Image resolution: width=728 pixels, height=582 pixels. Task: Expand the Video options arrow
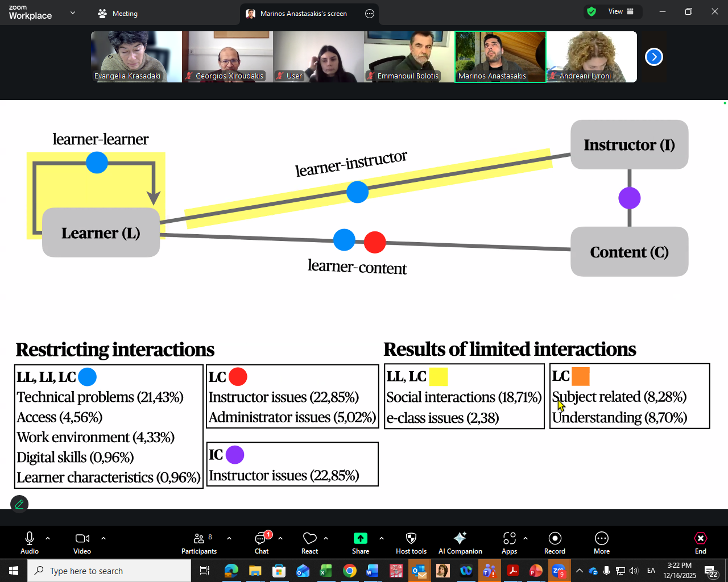click(104, 538)
